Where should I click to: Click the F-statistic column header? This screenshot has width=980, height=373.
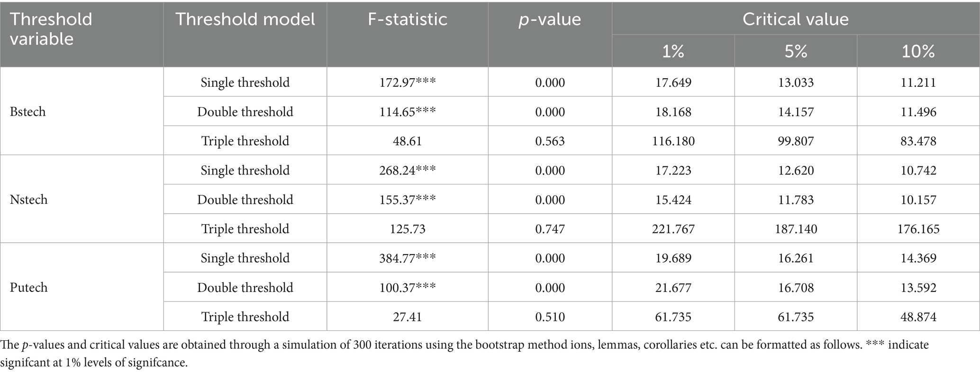click(x=407, y=19)
